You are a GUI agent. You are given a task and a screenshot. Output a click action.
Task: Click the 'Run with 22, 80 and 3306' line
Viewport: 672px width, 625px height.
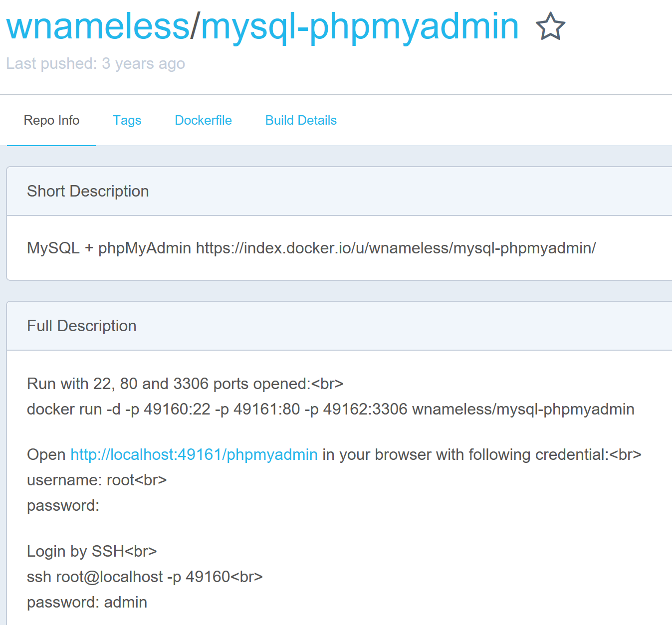click(x=185, y=384)
